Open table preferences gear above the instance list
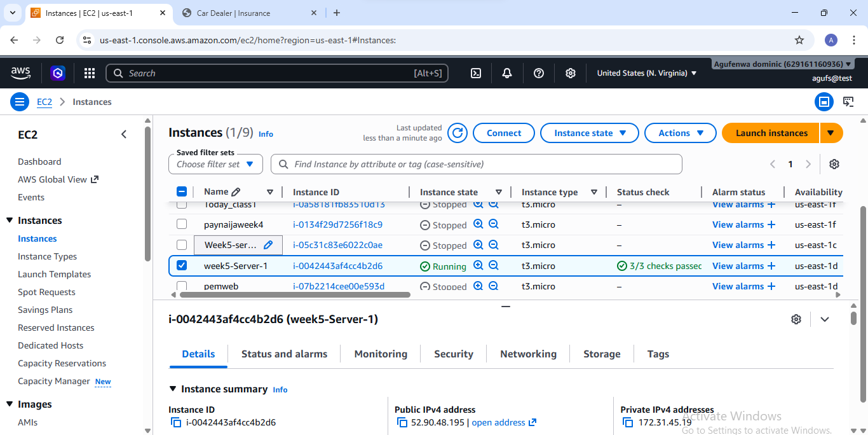 834,163
